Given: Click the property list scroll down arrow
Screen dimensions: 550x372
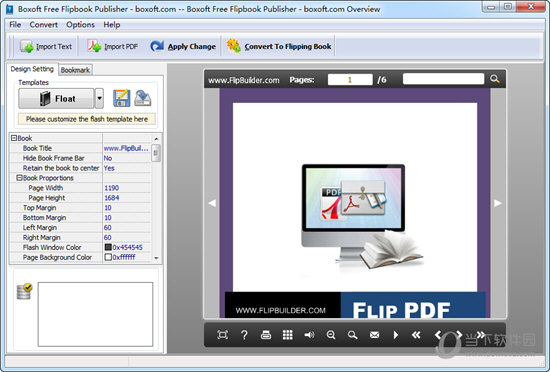Looking at the screenshot, I should 156,258.
